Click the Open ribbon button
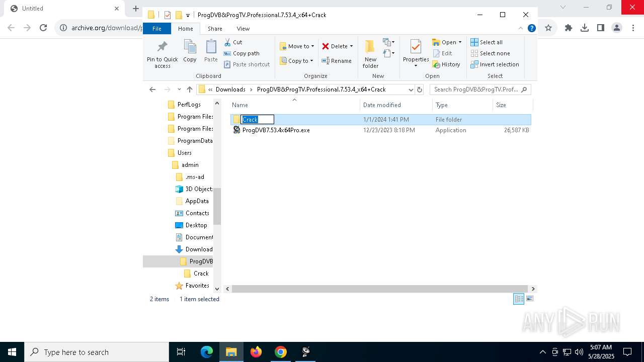Image resolution: width=644 pixels, height=362 pixels. (x=444, y=42)
